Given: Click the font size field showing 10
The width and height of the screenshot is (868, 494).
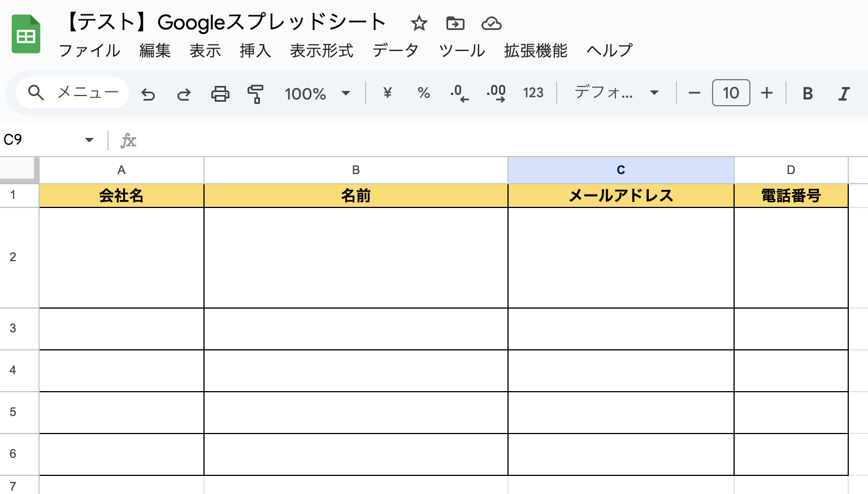Looking at the screenshot, I should (731, 93).
